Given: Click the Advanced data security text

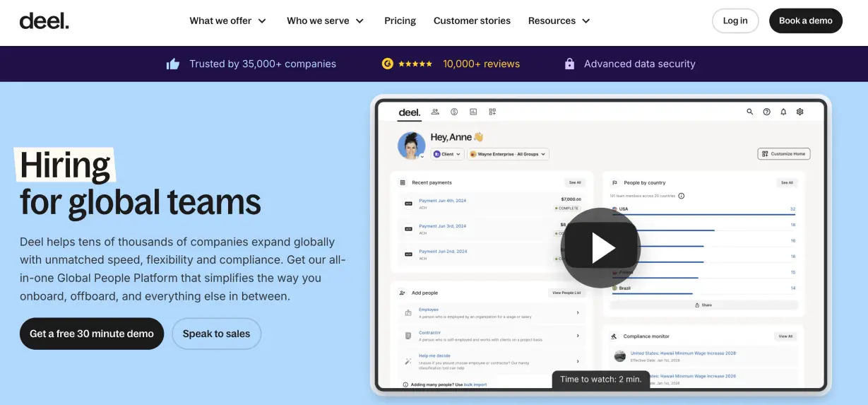Looking at the screenshot, I should (x=640, y=64).
